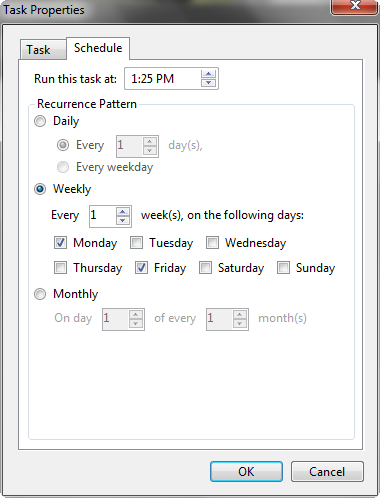The image size is (380, 498).
Task: Check the Tuesday checkbox
Action: pyautogui.click(x=136, y=243)
